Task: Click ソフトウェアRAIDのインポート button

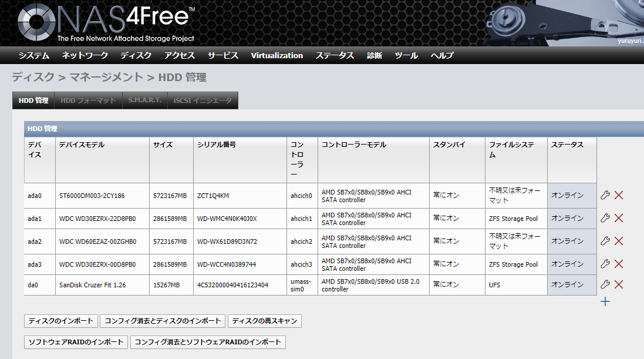Action: pyautogui.click(x=76, y=342)
